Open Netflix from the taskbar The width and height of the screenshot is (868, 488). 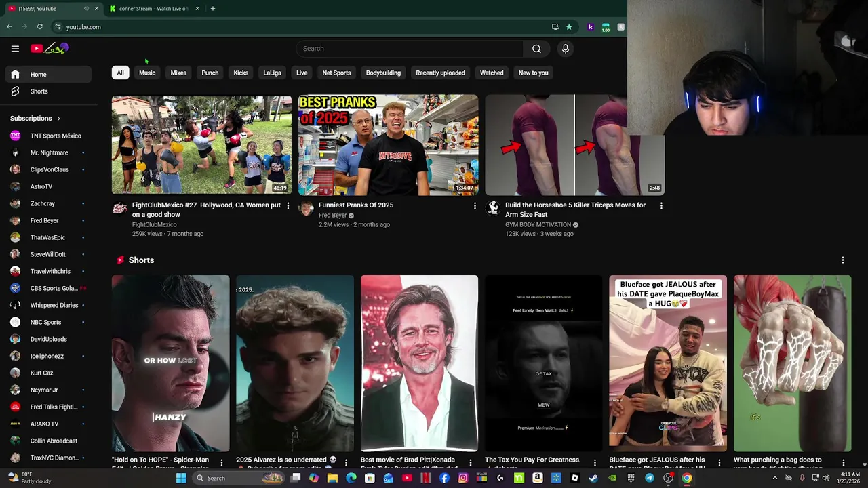426,478
